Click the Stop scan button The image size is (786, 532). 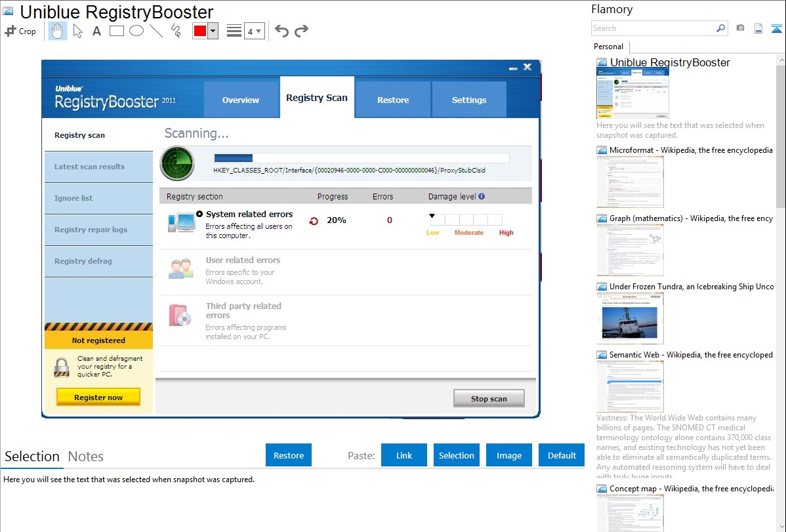pos(489,399)
